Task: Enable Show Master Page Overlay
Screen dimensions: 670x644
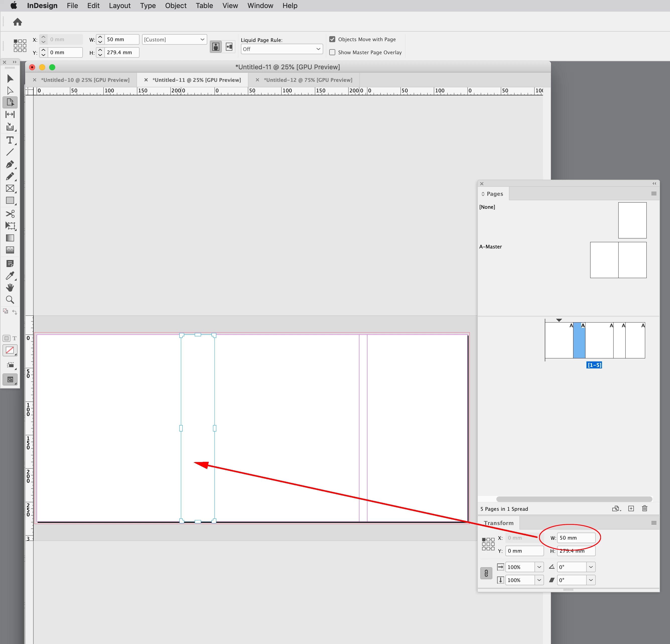Action: tap(332, 52)
